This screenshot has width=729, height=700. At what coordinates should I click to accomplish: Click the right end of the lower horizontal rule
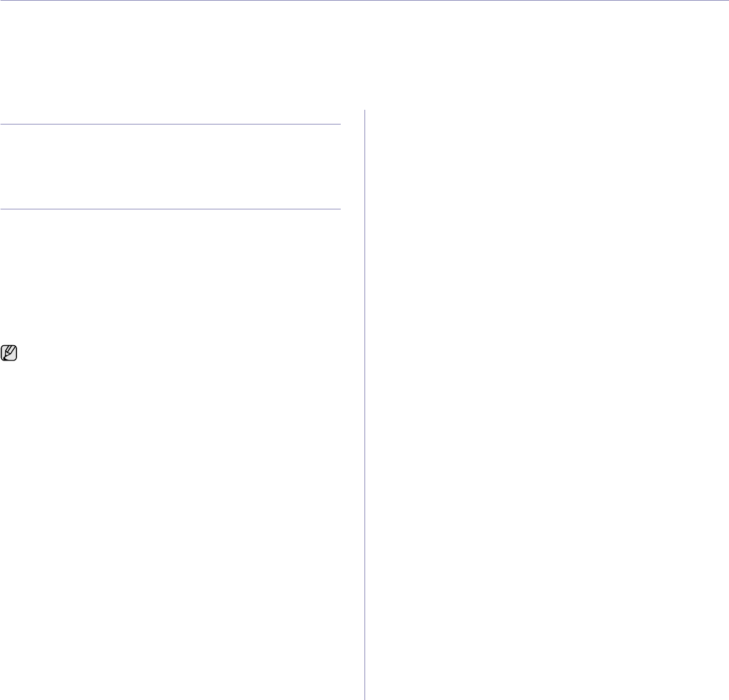[x=339, y=209]
